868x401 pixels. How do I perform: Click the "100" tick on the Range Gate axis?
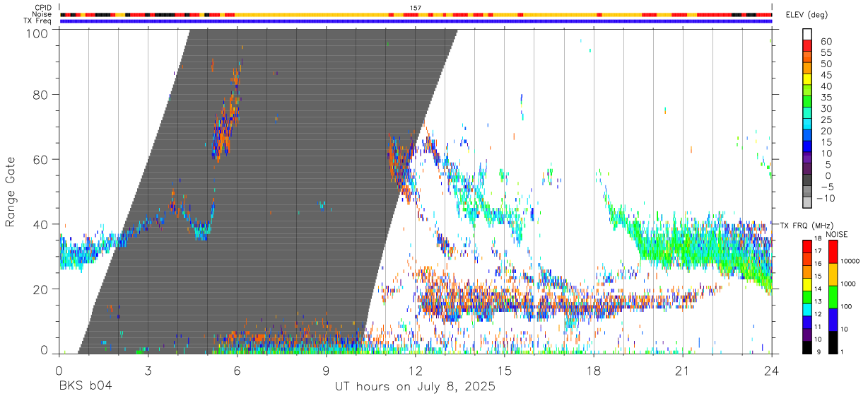point(38,33)
